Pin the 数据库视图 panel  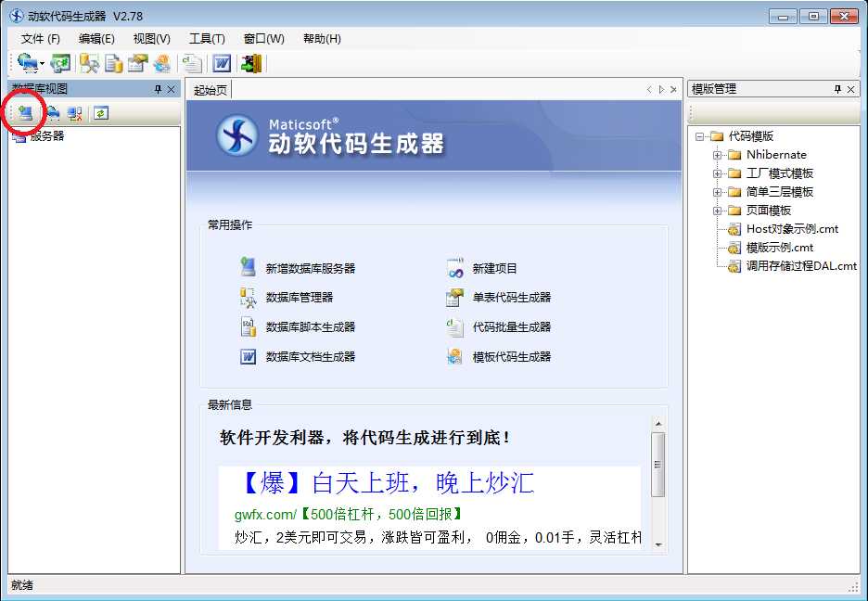coord(159,89)
